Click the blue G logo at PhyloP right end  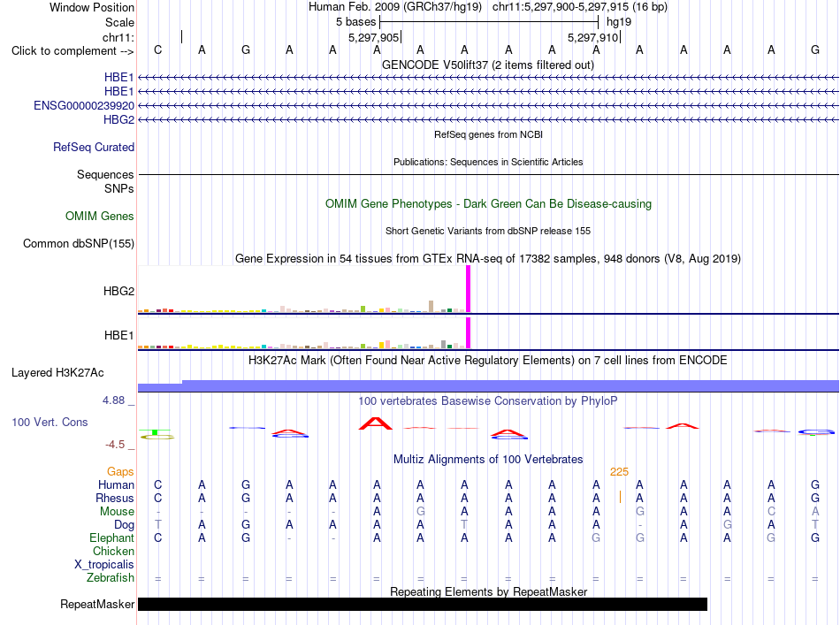coord(816,432)
